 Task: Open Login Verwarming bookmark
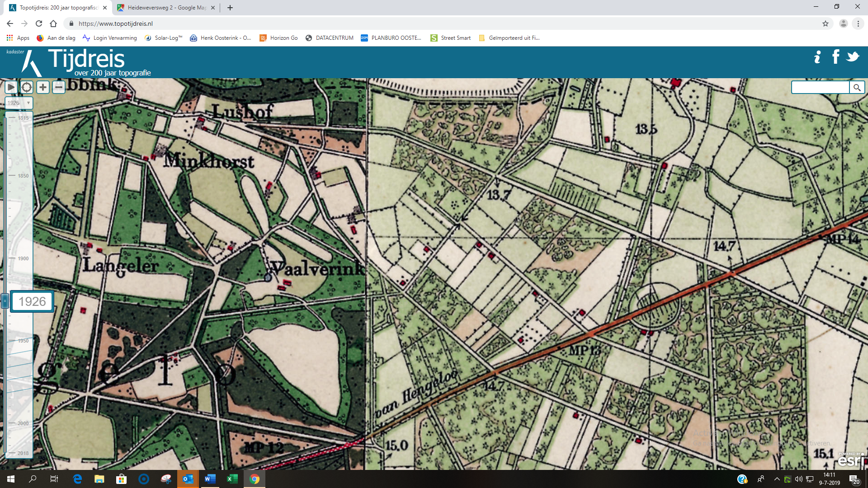pyautogui.click(x=110, y=38)
